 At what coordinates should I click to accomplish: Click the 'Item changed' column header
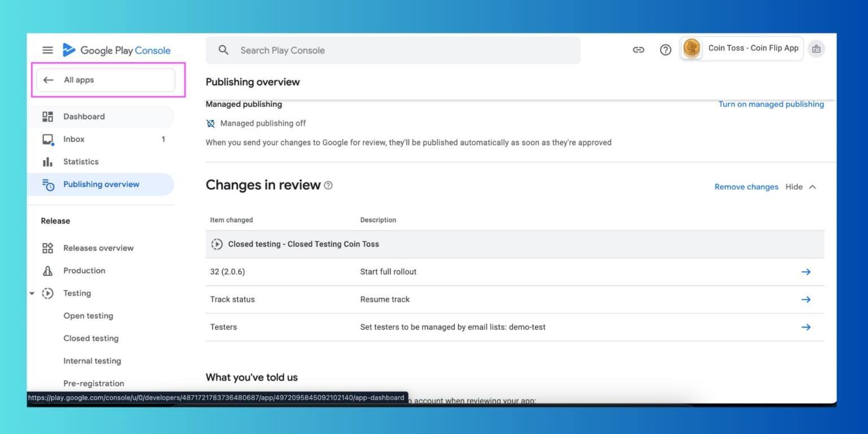click(232, 220)
